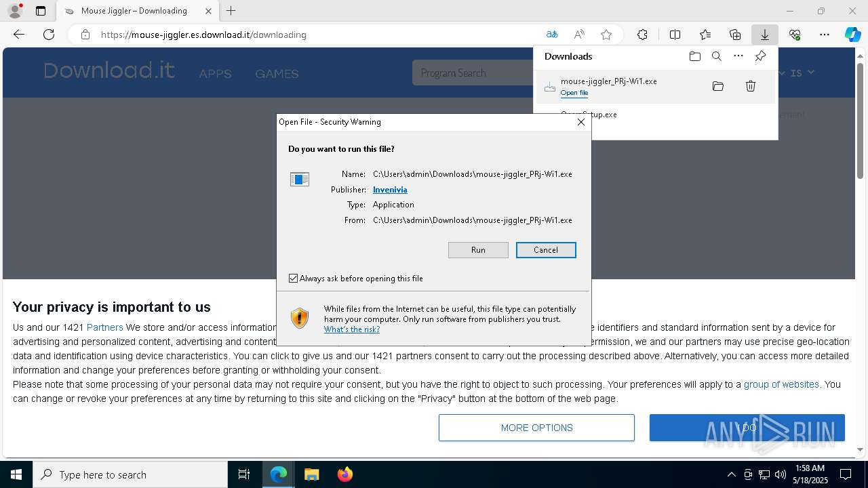The height and width of the screenshot is (488, 868).
Task: View site information lock icon
Action: (85, 35)
